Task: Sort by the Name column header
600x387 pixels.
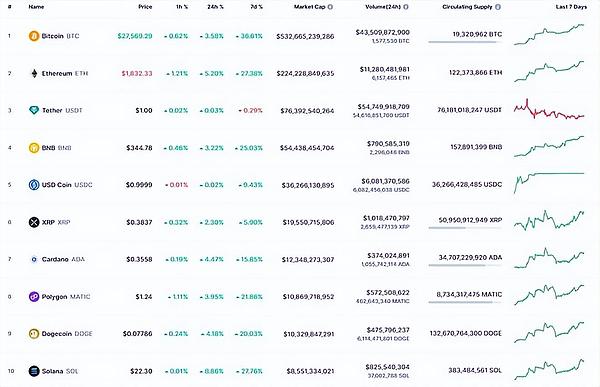Action: [36, 7]
